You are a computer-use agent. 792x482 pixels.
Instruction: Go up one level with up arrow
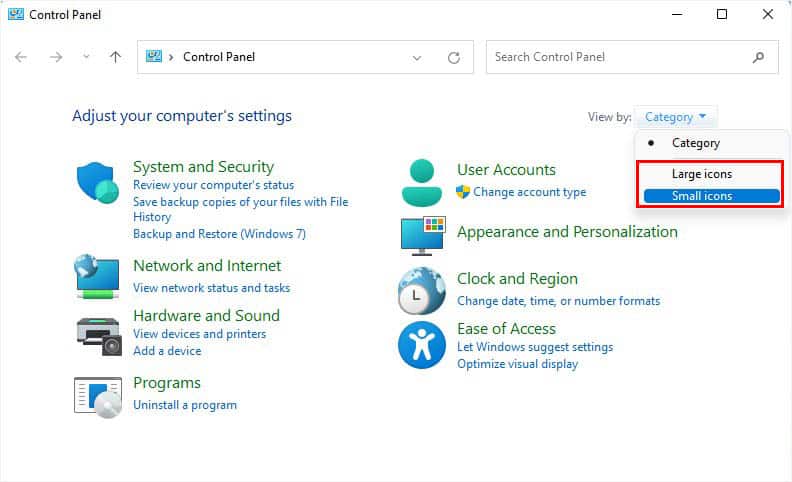[x=116, y=57]
